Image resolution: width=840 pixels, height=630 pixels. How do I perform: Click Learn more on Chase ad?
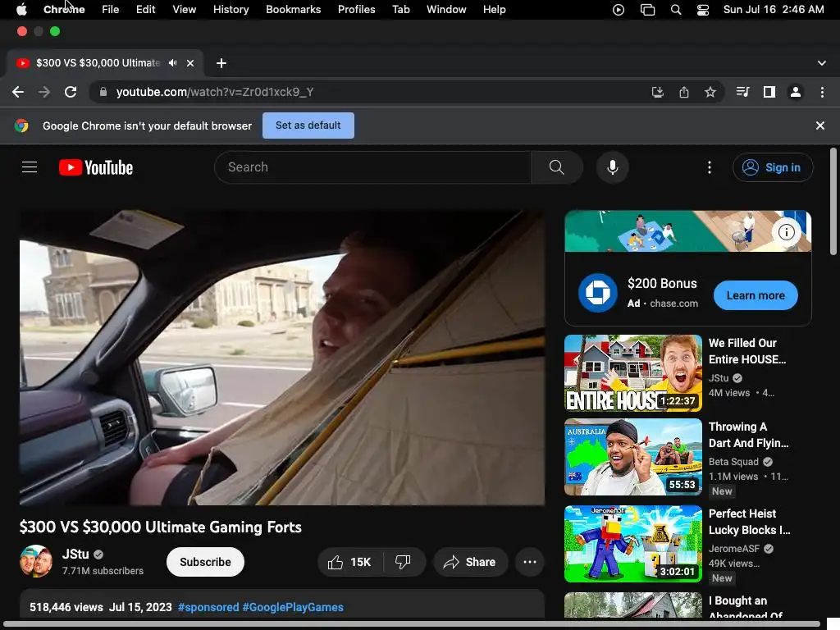(756, 295)
